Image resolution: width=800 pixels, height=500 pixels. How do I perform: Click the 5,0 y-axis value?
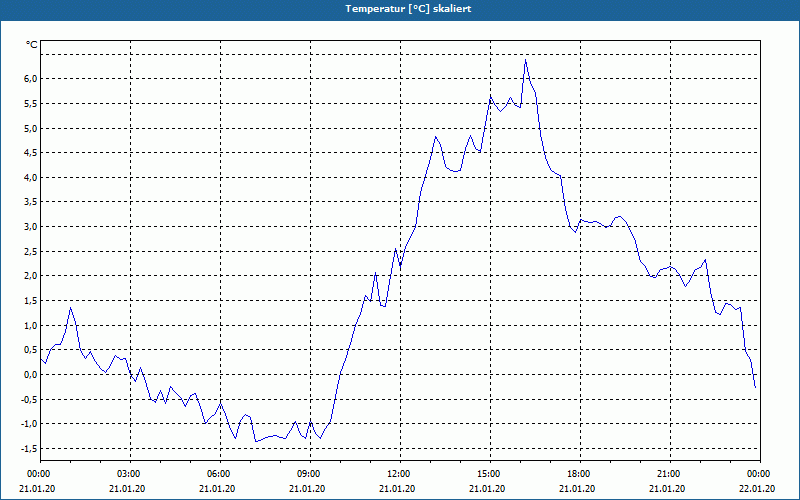pos(31,128)
